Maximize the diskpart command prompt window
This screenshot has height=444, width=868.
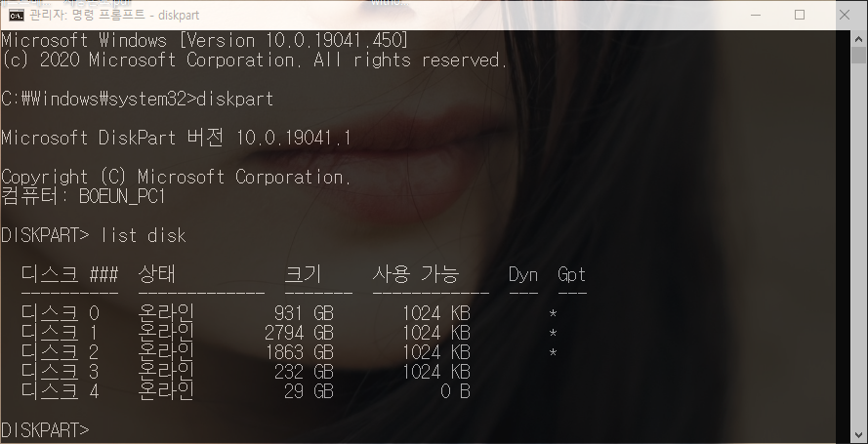tap(800, 15)
